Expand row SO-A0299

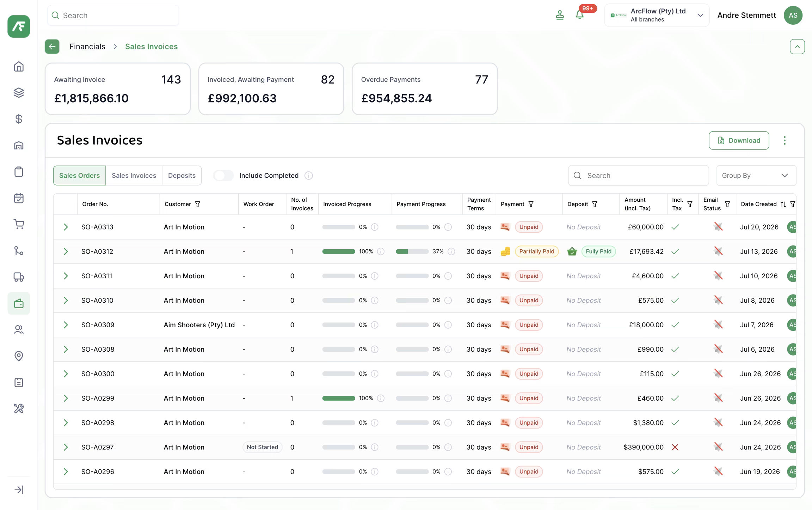[66, 398]
